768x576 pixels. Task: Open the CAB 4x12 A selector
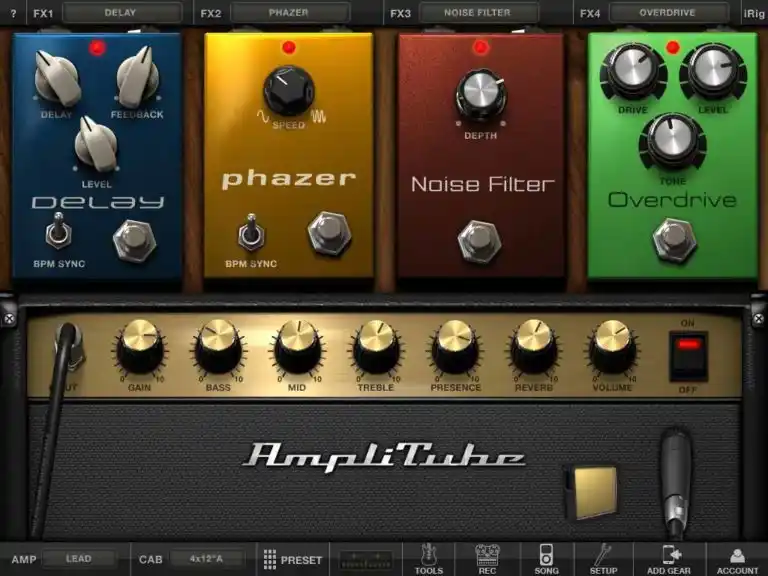[207, 559]
